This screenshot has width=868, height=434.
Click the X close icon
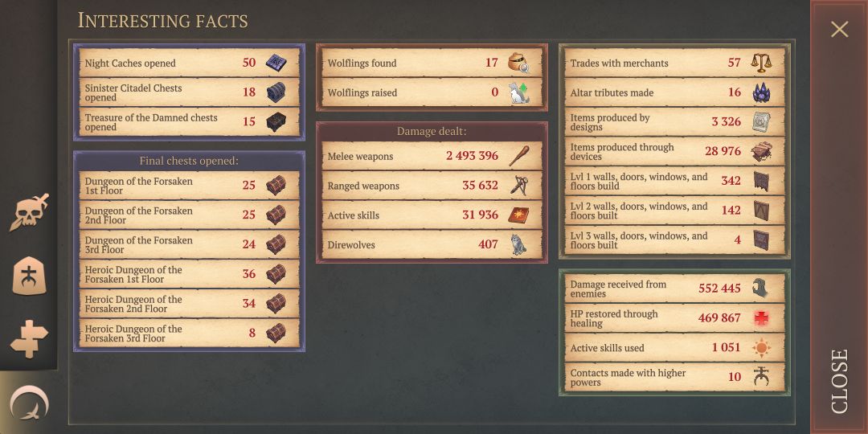[839, 29]
